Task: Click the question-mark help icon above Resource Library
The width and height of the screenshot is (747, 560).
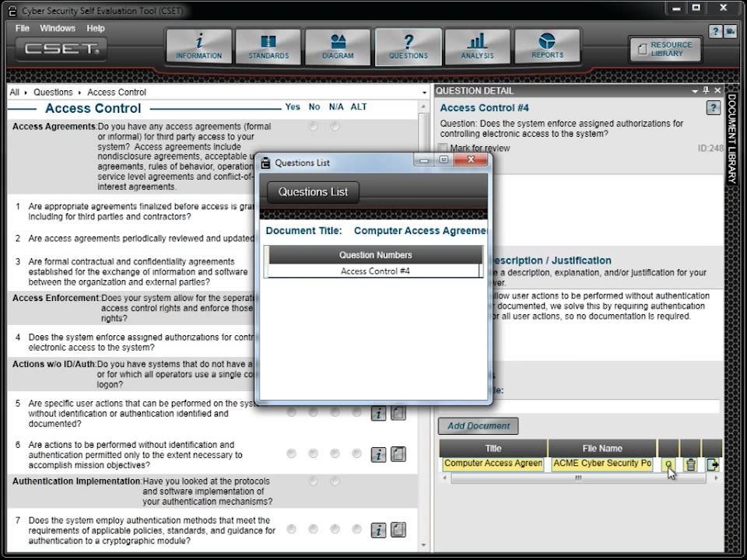Action: tap(714, 31)
